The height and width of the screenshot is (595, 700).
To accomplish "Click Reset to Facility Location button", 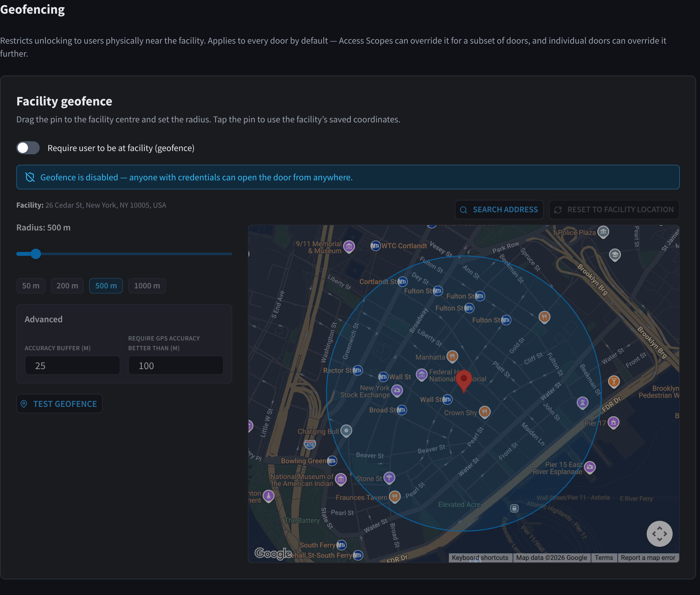I will pos(614,210).
